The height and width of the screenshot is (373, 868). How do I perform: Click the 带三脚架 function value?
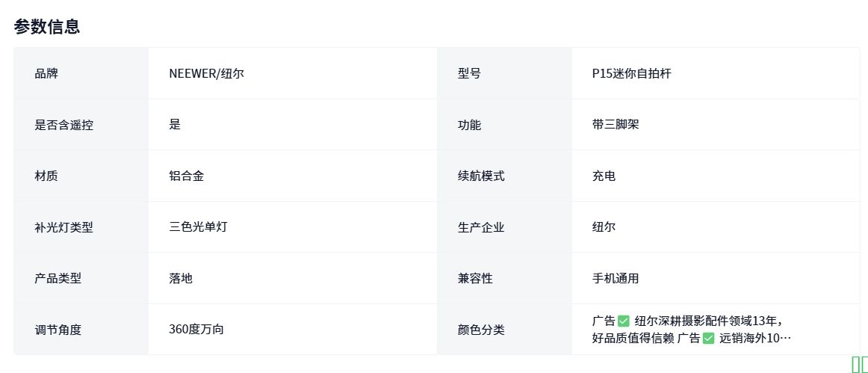coord(616,124)
